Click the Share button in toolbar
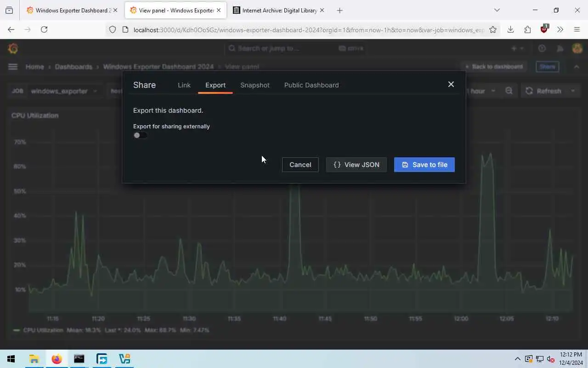The height and width of the screenshot is (368, 588). click(547, 67)
